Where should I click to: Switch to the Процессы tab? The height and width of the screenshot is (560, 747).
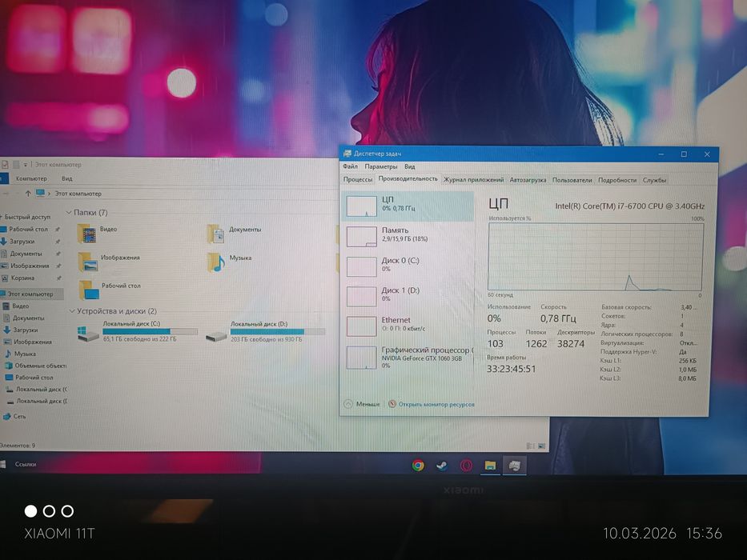click(358, 179)
